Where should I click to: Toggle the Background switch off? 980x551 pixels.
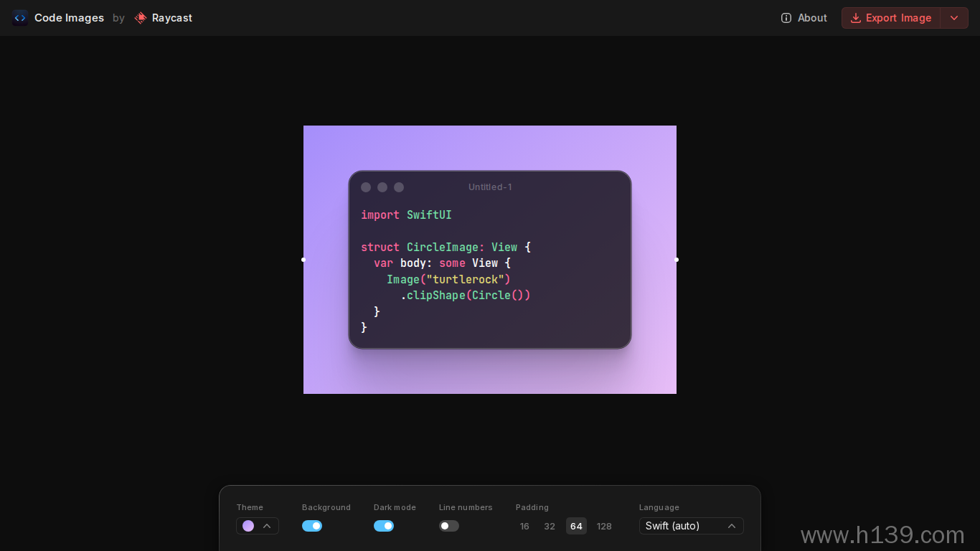point(312,526)
